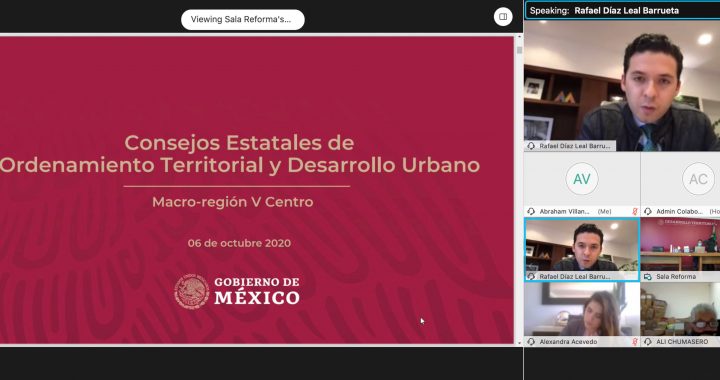The image size is (720, 380).
Task: Click headset icon beside Admin Colabo...
Action: (x=648, y=212)
